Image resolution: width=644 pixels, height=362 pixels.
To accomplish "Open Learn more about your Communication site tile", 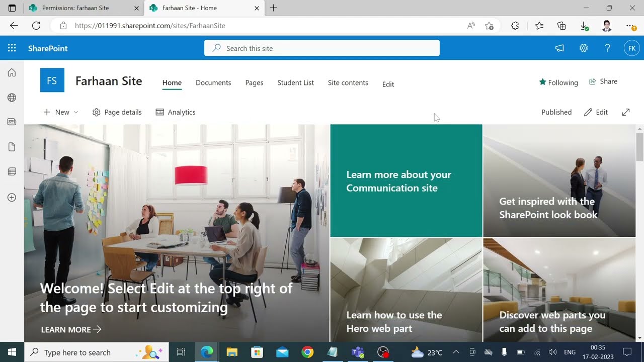I will [x=406, y=181].
